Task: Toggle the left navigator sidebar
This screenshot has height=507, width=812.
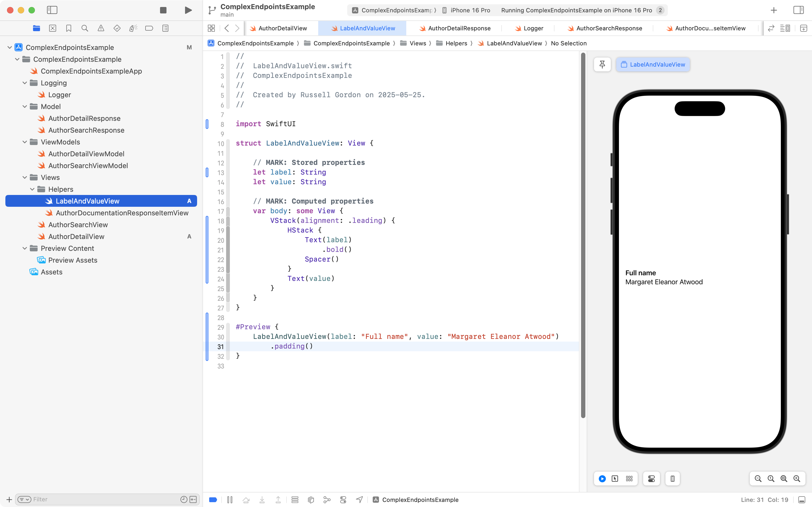Action: click(x=52, y=10)
